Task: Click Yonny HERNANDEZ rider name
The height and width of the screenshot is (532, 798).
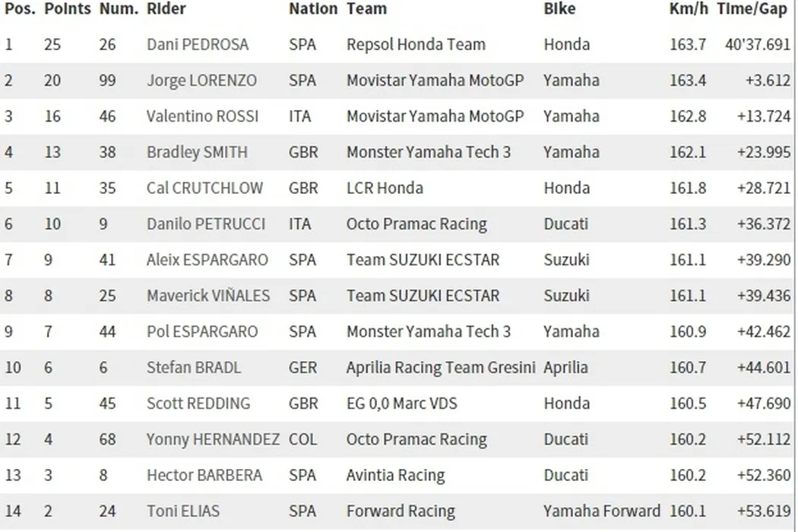Action: coord(213,439)
